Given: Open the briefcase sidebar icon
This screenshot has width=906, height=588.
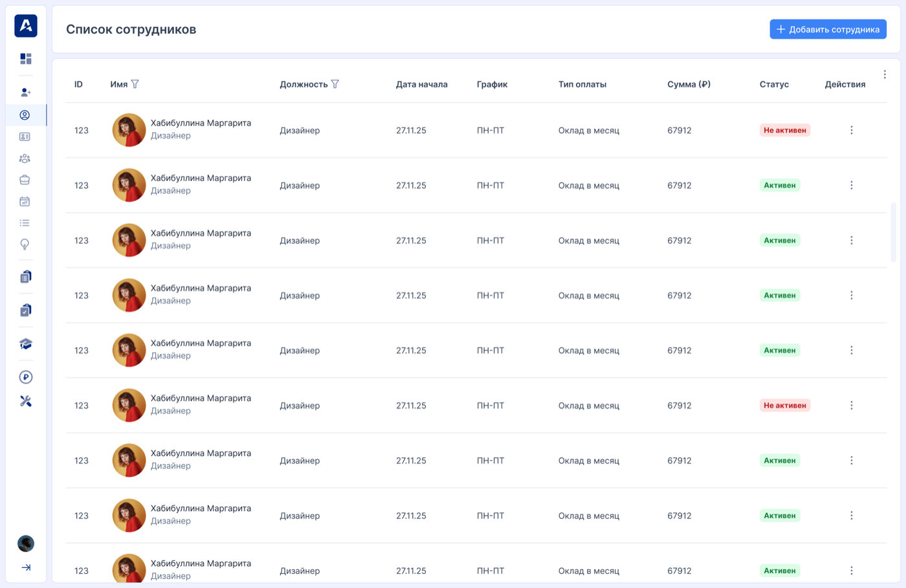Looking at the screenshot, I should 25,180.
